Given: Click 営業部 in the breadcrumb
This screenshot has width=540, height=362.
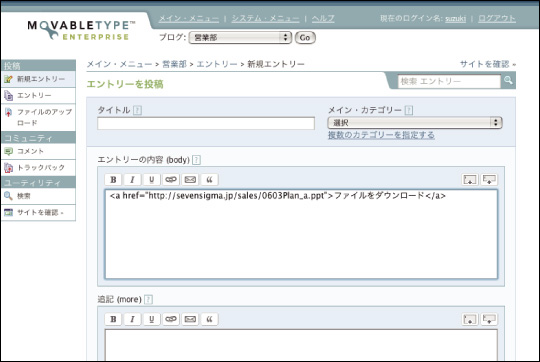Looking at the screenshot, I should coord(174,64).
